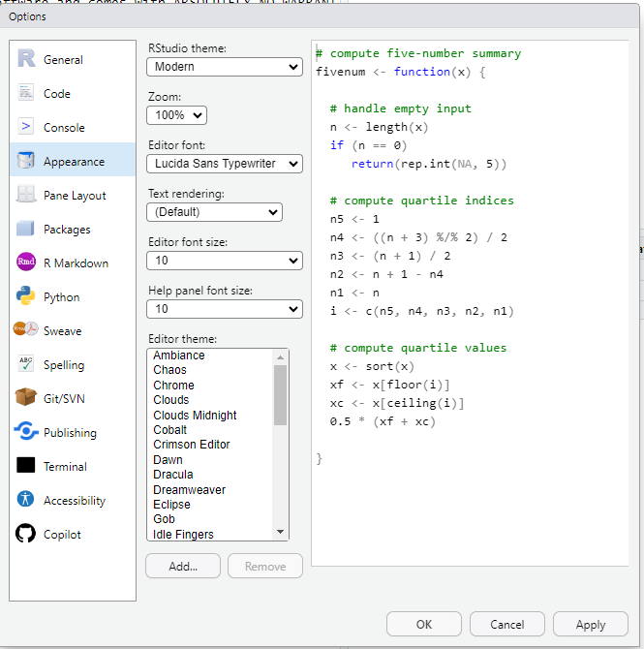Click the editor theme list scrollbar
Image resolution: width=644 pixels, height=649 pixels.
click(x=281, y=395)
